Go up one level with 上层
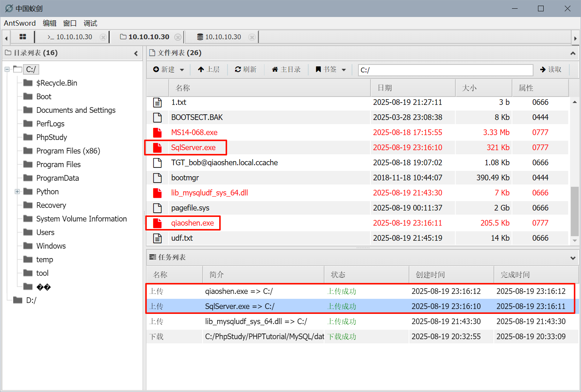This screenshot has height=392, width=581. 209,69
